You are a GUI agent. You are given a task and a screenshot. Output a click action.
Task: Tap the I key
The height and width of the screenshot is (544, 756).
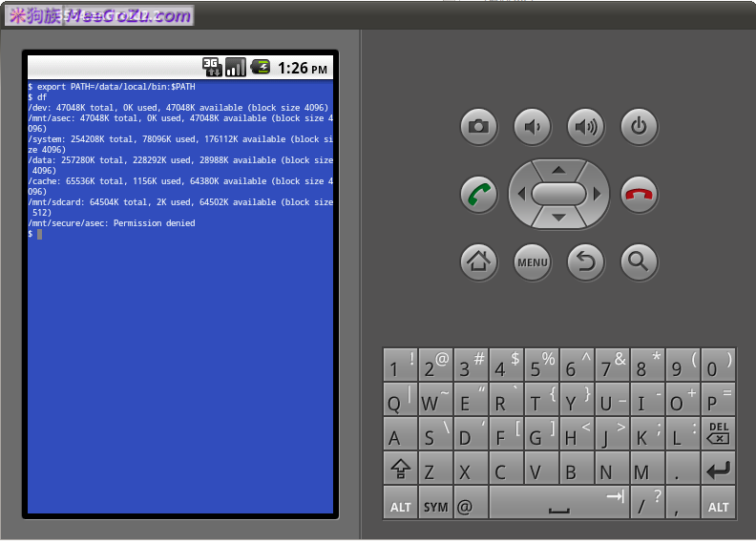[648, 399]
